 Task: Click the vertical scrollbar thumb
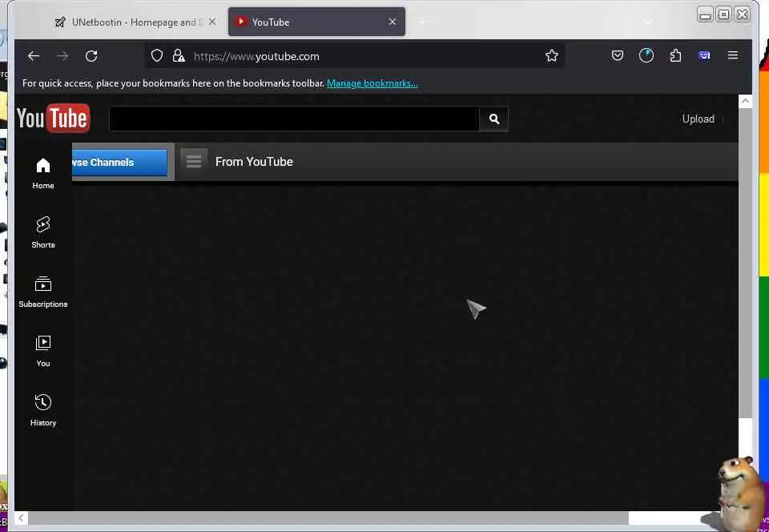745,263
